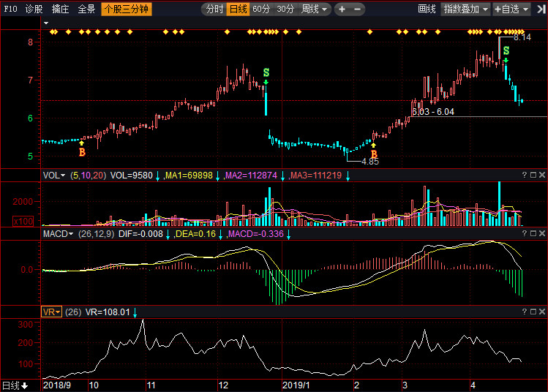Viewport: 548px width, 392px height.
Task: Open the 周线 period dropdown
Action: pyautogui.click(x=315, y=10)
